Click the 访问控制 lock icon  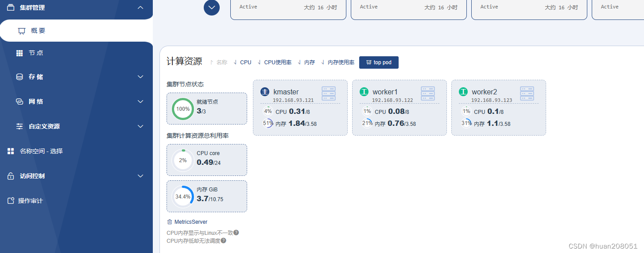coord(11,176)
